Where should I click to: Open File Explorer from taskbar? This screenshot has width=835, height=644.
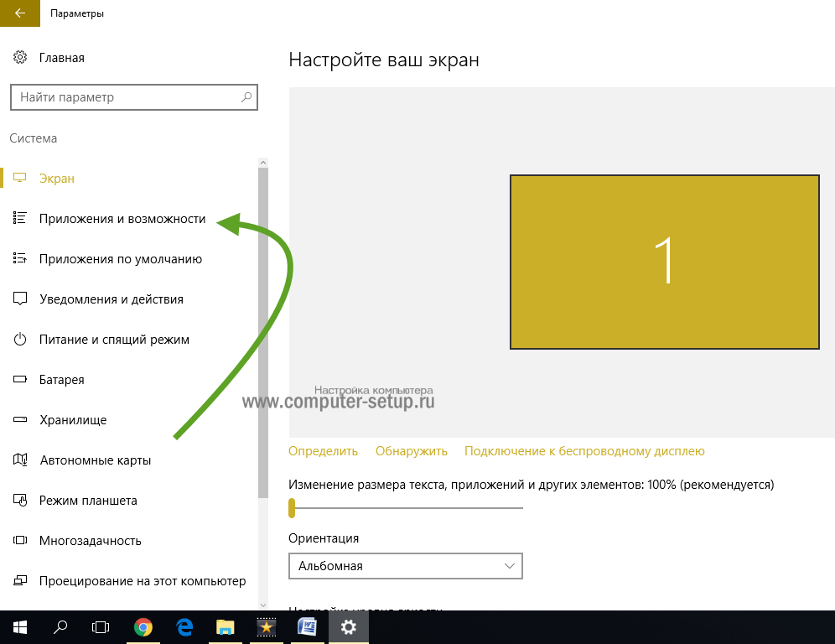226,627
